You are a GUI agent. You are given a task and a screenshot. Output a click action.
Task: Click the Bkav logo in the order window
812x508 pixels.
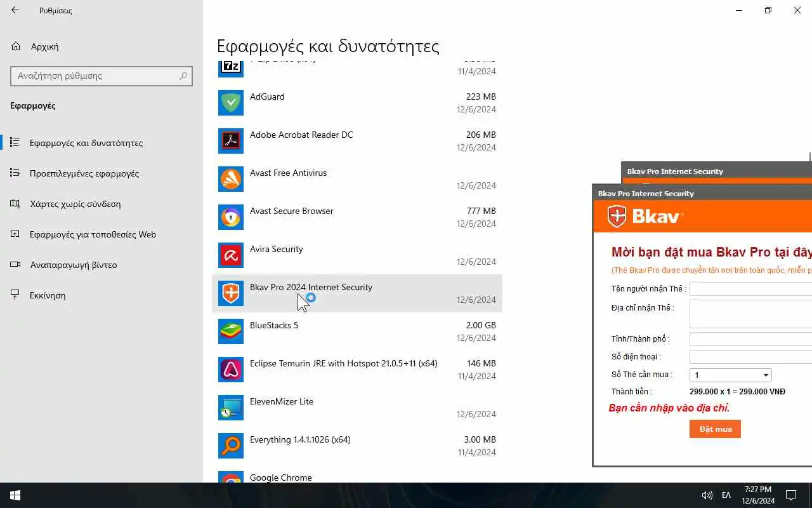[x=645, y=217]
